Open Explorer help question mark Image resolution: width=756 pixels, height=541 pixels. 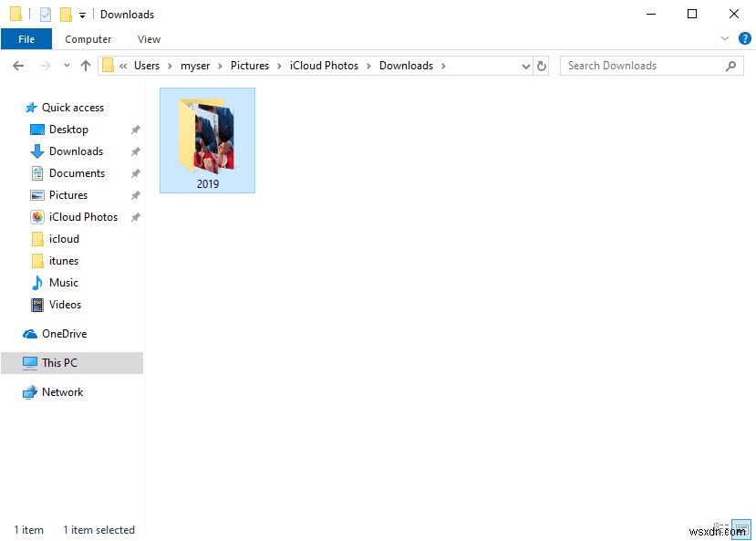pos(744,38)
